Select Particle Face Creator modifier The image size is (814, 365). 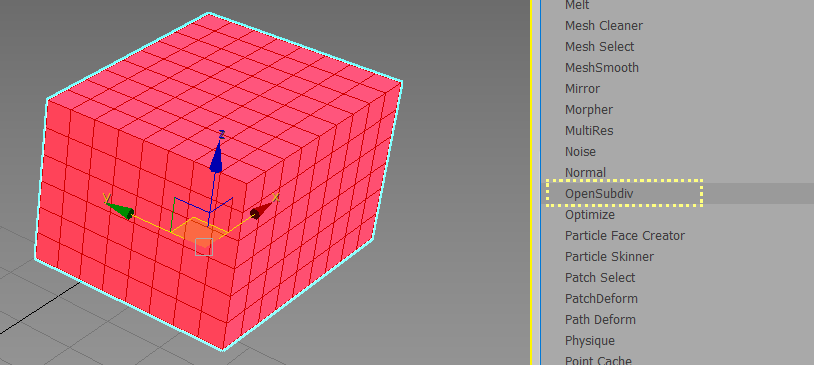677,236
